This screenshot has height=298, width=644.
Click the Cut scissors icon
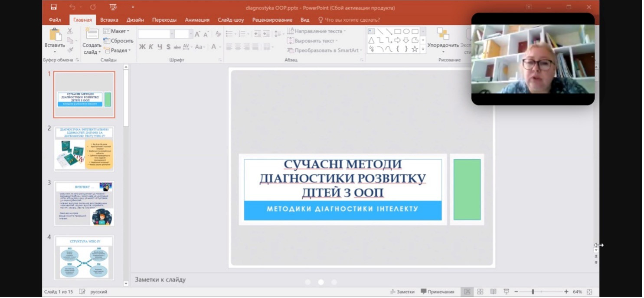point(70,31)
